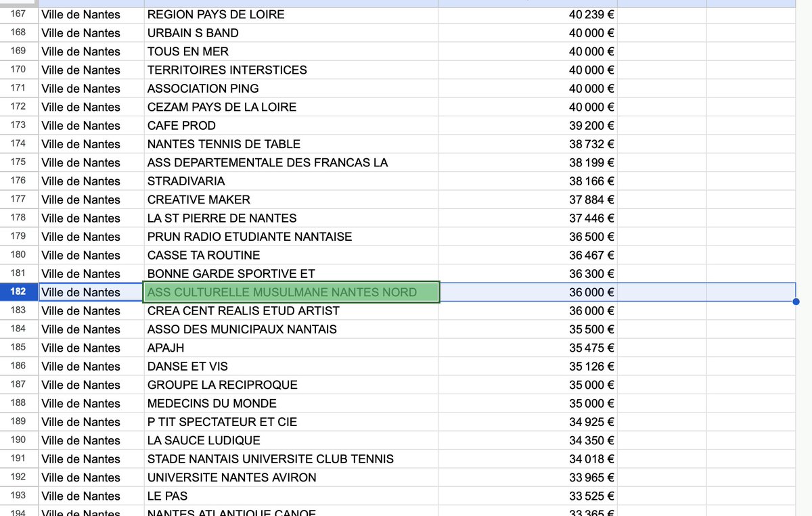The image size is (812, 516).
Task: Select CREATIVE MAKER cell
Action: [x=291, y=200]
